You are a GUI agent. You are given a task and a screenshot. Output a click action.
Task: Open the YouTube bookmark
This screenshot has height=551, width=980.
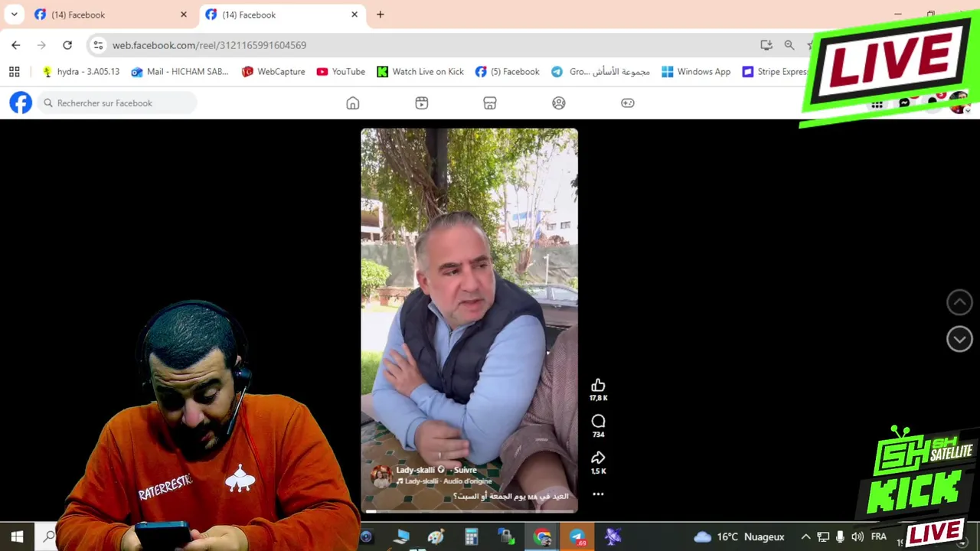point(341,72)
